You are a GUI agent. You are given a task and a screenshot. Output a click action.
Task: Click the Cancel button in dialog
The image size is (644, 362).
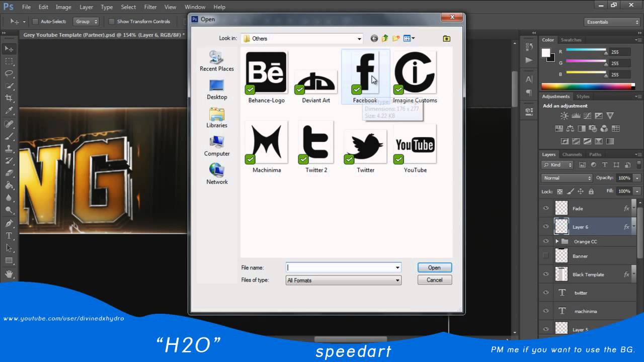pyautogui.click(x=435, y=280)
